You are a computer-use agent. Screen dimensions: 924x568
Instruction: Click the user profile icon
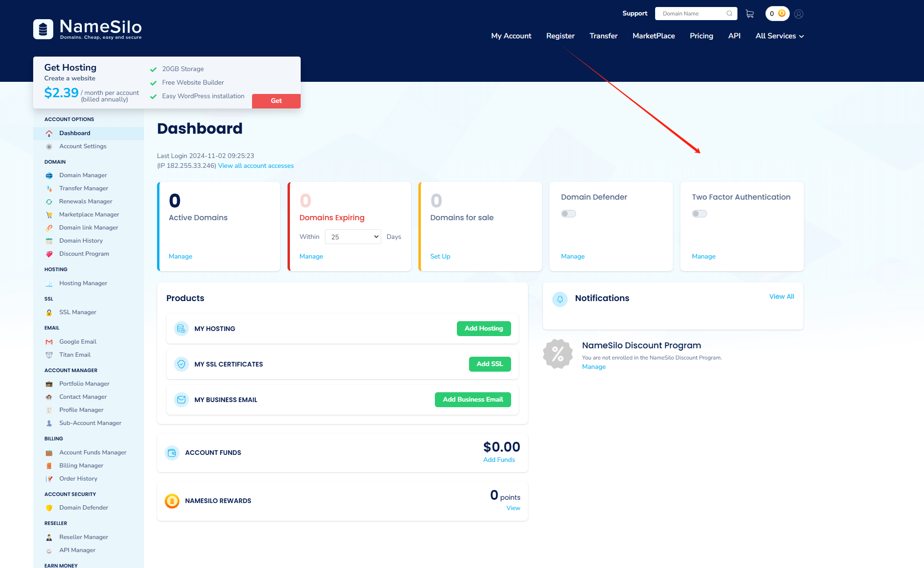click(799, 14)
